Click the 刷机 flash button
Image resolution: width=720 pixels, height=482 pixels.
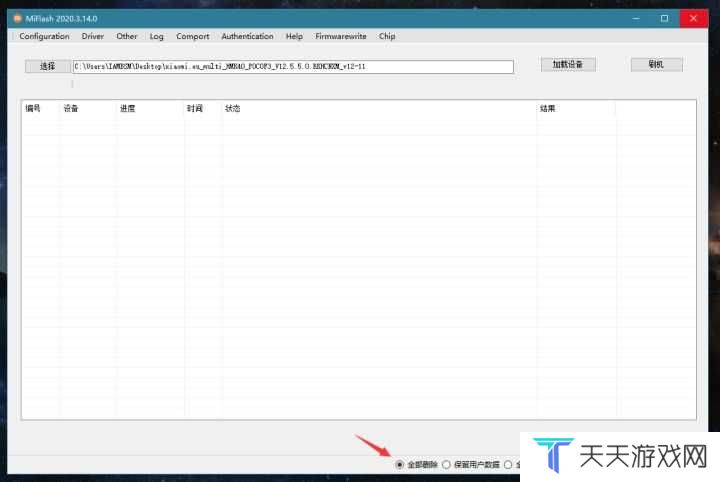click(657, 65)
